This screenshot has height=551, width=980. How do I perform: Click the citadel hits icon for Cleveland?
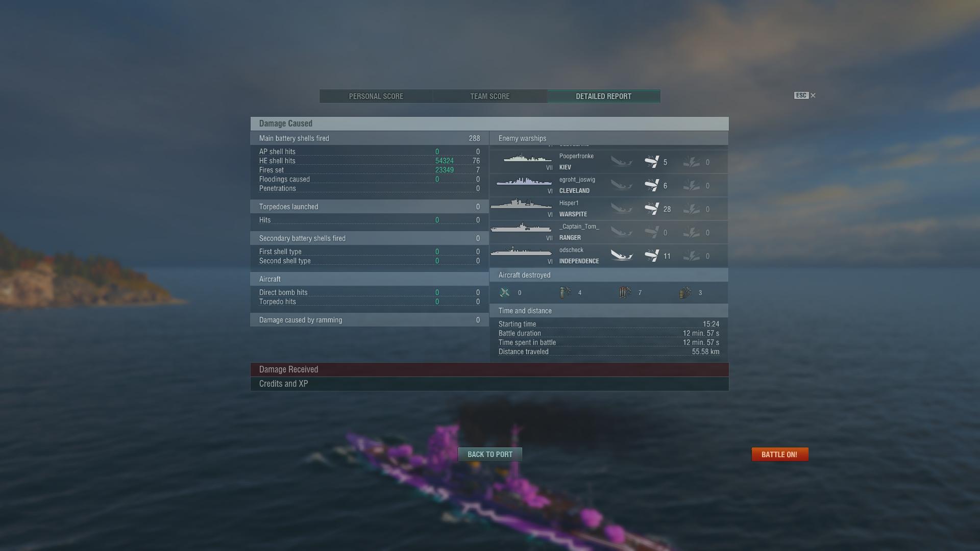point(691,185)
